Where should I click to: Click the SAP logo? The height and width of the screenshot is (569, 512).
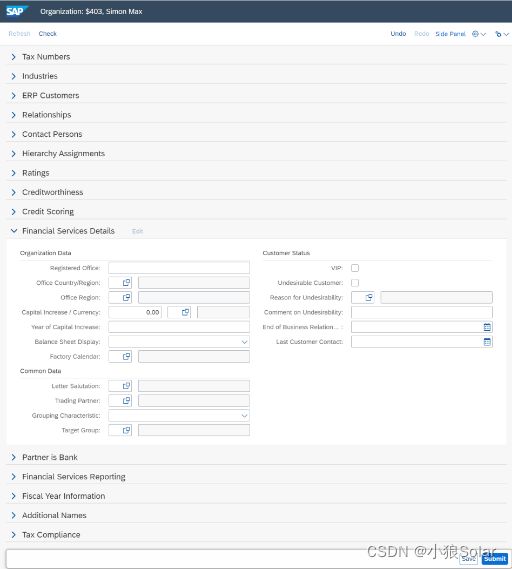click(16, 11)
